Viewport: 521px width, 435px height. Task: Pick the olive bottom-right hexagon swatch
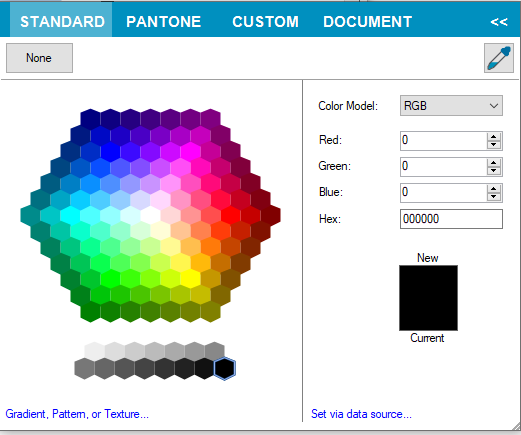click(x=210, y=311)
